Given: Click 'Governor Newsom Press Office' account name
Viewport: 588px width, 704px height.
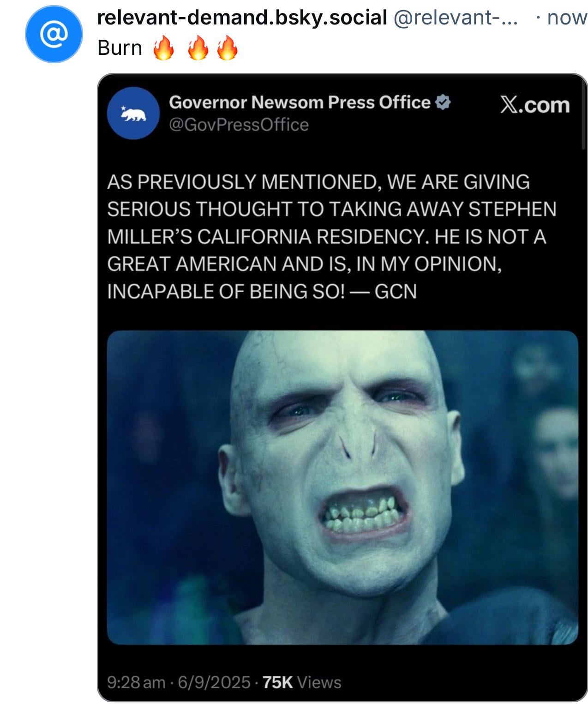Looking at the screenshot, I should [x=300, y=102].
